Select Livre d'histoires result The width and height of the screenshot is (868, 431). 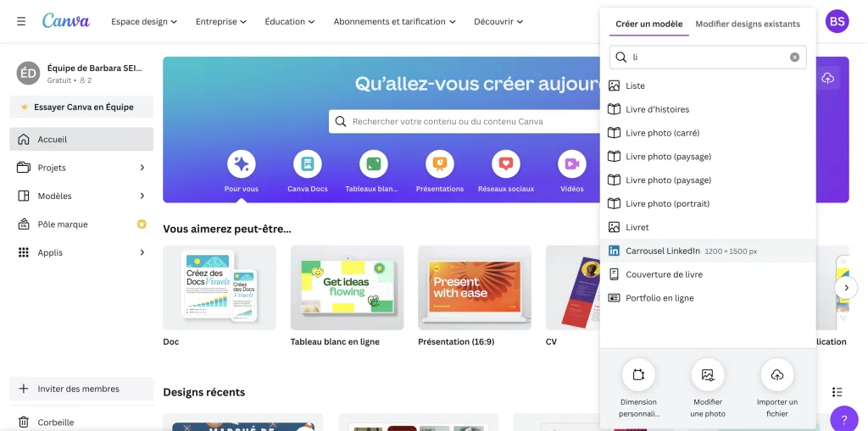coord(708,109)
